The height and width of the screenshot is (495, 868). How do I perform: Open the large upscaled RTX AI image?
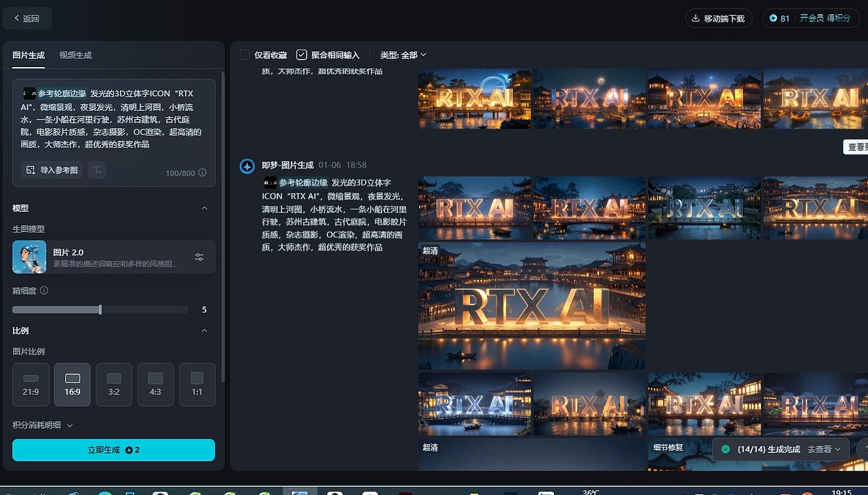(x=532, y=306)
